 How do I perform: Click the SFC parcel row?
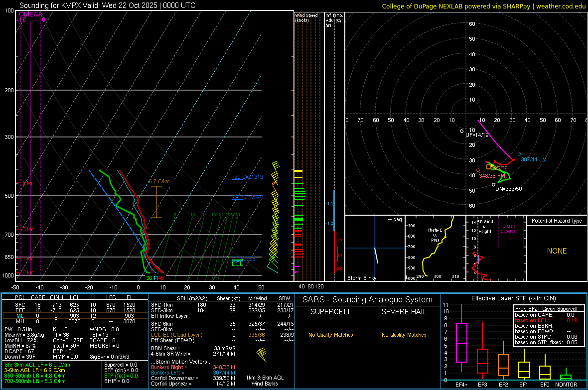74,305
